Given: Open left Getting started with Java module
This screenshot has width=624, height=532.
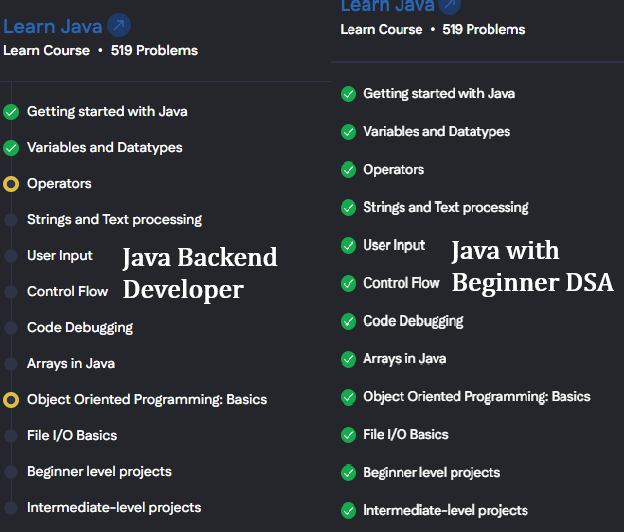Looking at the screenshot, I should [107, 111].
